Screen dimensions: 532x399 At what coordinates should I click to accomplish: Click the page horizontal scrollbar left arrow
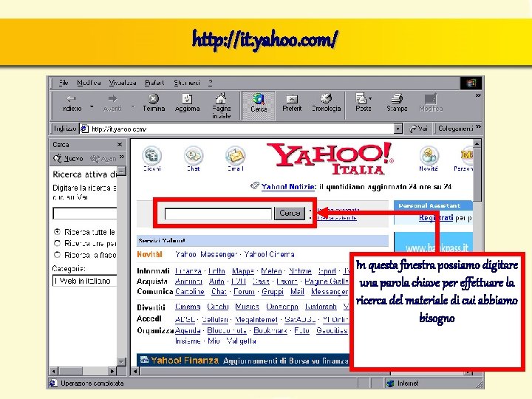tap(135, 371)
